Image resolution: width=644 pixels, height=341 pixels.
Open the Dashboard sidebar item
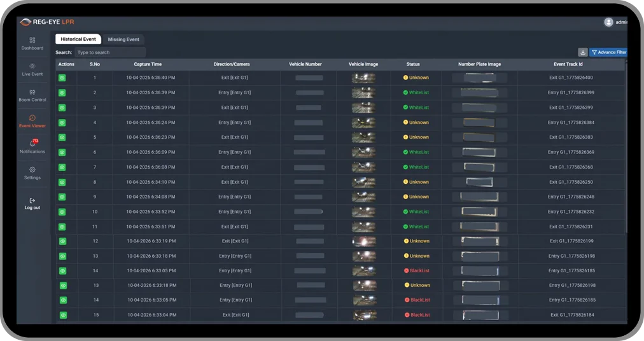32,43
